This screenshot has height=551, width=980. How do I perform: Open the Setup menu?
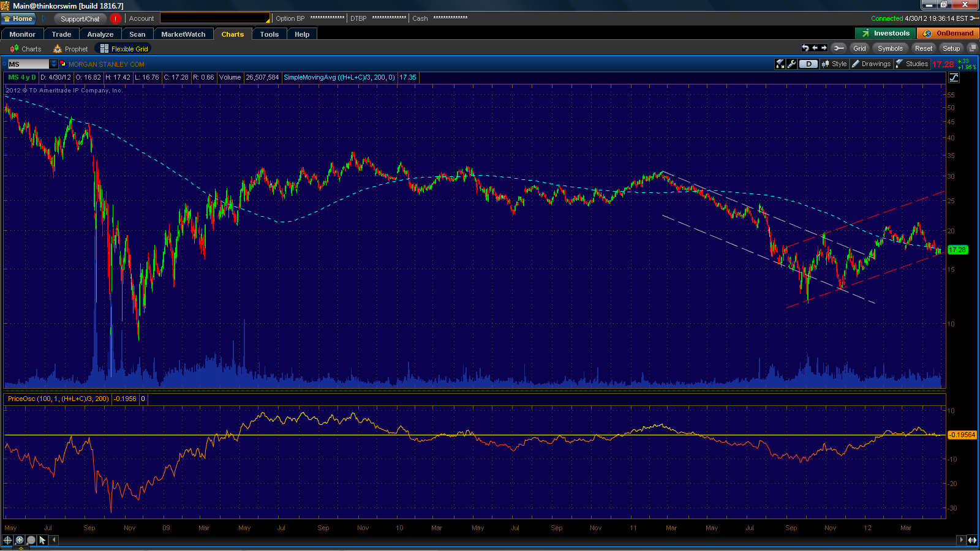pos(951,48)
